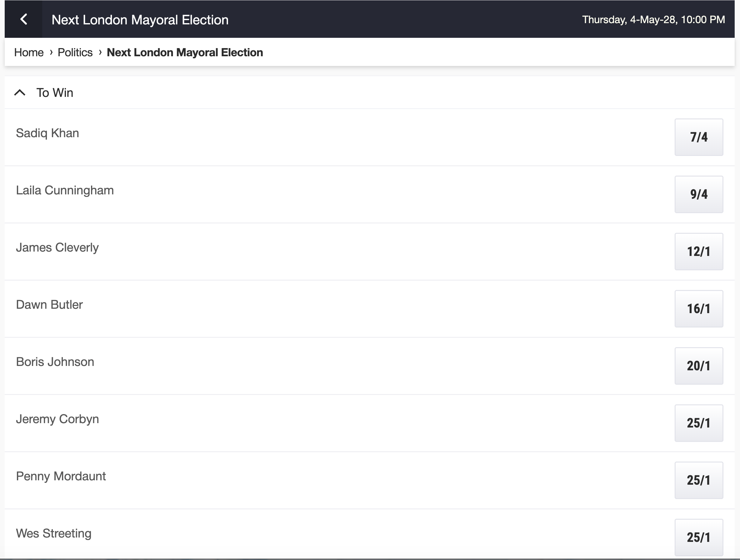Select Sadiq Khan 7/4 odds button
Viewport: 740px width, 560px height.
click(698, 137)
